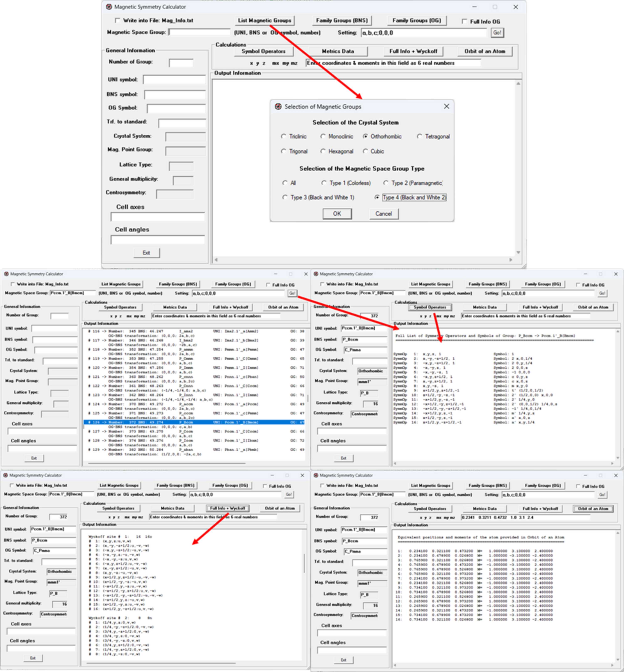
Task: Click Full Info + Wyckoff in top window
Action: 413,51
